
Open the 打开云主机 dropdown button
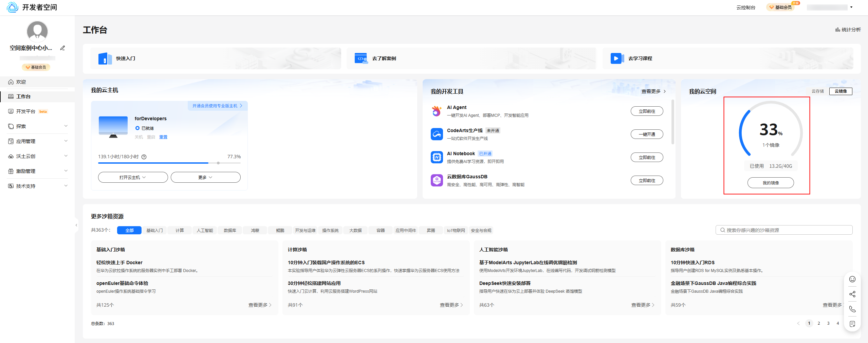click(x=133, y=177)
